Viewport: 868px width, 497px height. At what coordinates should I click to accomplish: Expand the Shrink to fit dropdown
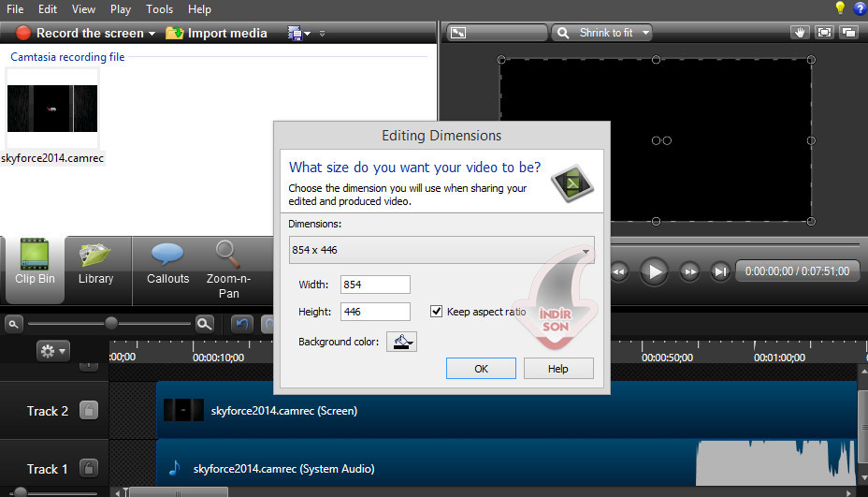[645, 33]
